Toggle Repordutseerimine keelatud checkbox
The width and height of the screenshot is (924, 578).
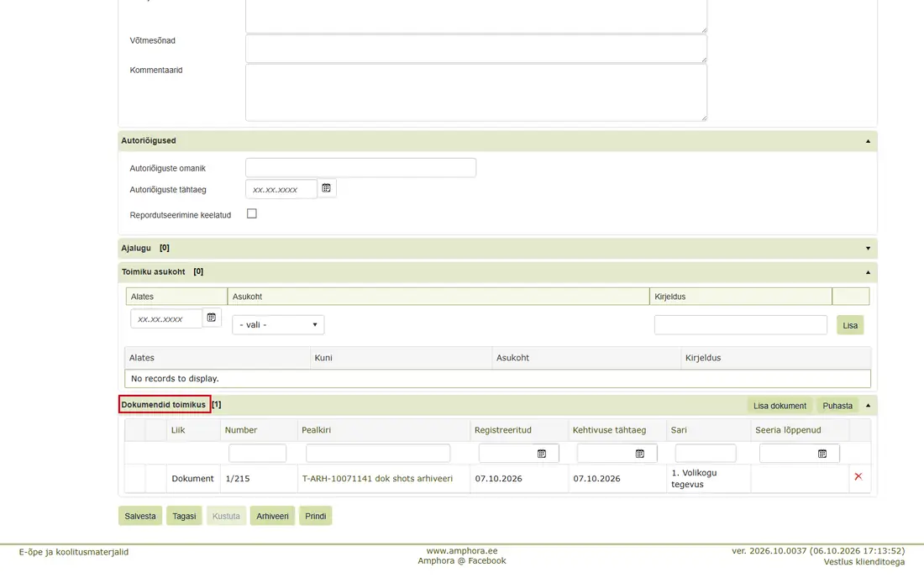pos(252,214)
